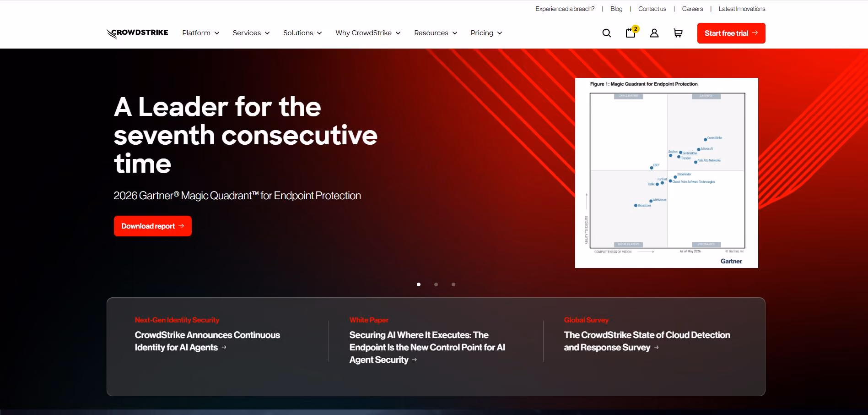
Task: Click the CrowdStrike logo
Action: pos(137,33)
